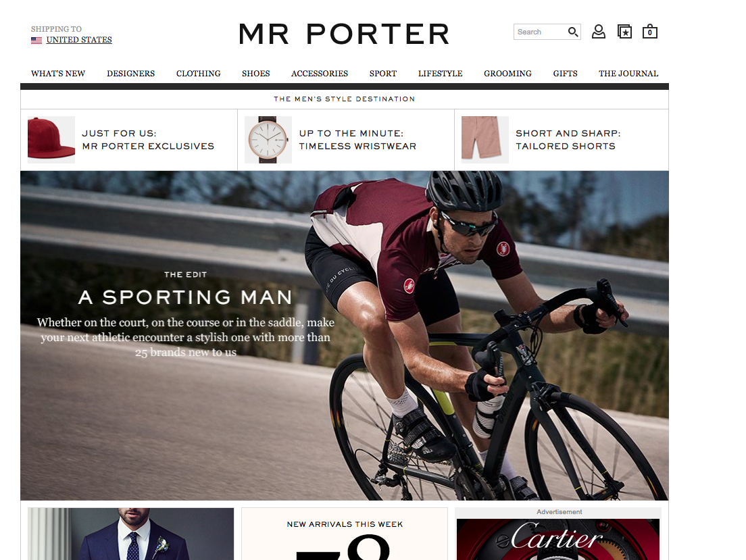Click the wristwatch thumbnail image

pyautogui.click(x=268, y=139)
